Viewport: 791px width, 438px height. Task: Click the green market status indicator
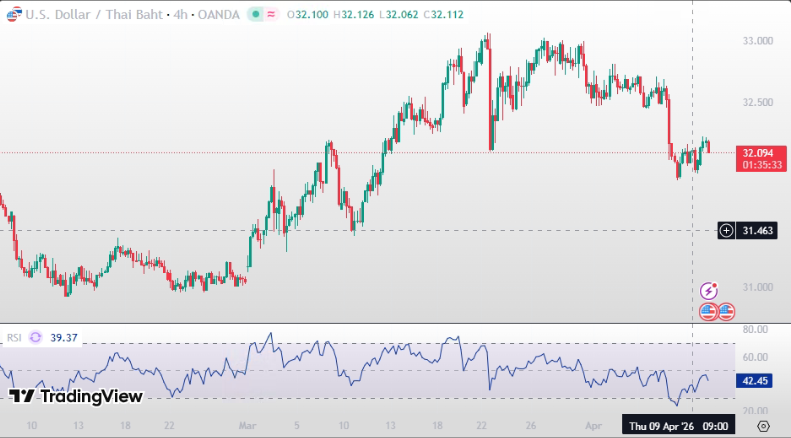(x=255, y=15)
